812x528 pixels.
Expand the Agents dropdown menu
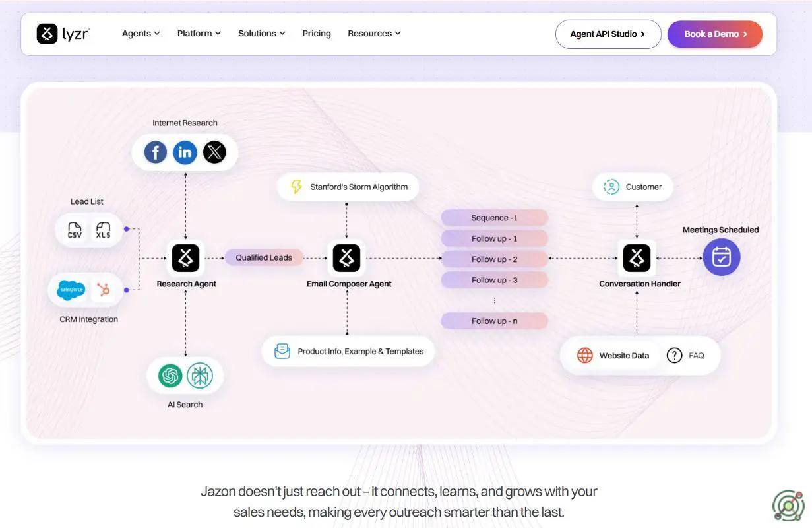(x=141, y=34)
